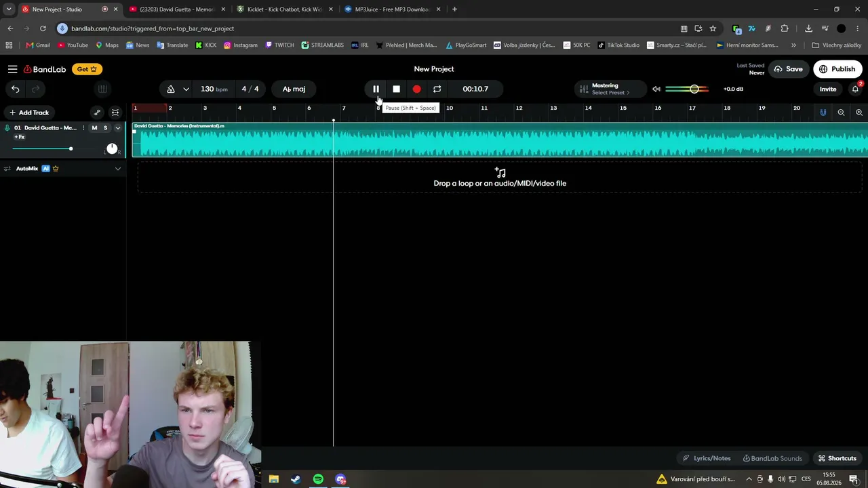Viewport: 868px width, 488px height.
Task: Click the yellow Get membership button
Action: pos(87,69)
